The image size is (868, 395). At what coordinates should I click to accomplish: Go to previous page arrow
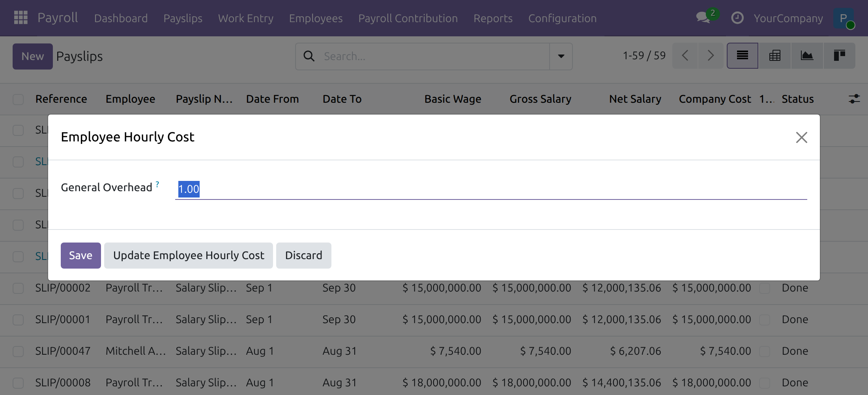685,56
